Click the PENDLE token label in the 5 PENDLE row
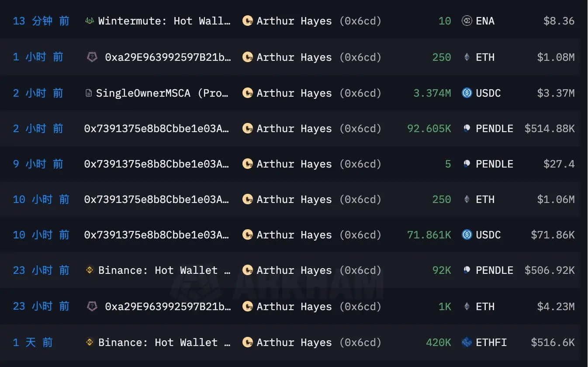The height and width of the screenshot is (367, 588). 495,164
